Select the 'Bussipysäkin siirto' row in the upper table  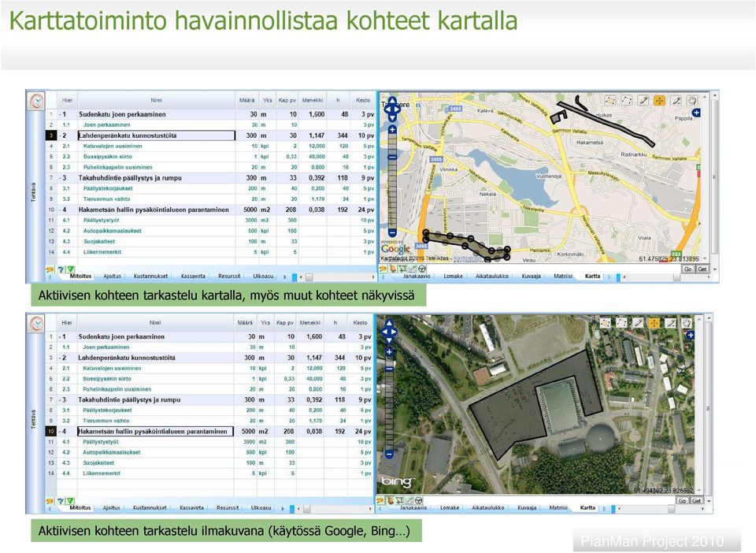(x=211, y=157)
